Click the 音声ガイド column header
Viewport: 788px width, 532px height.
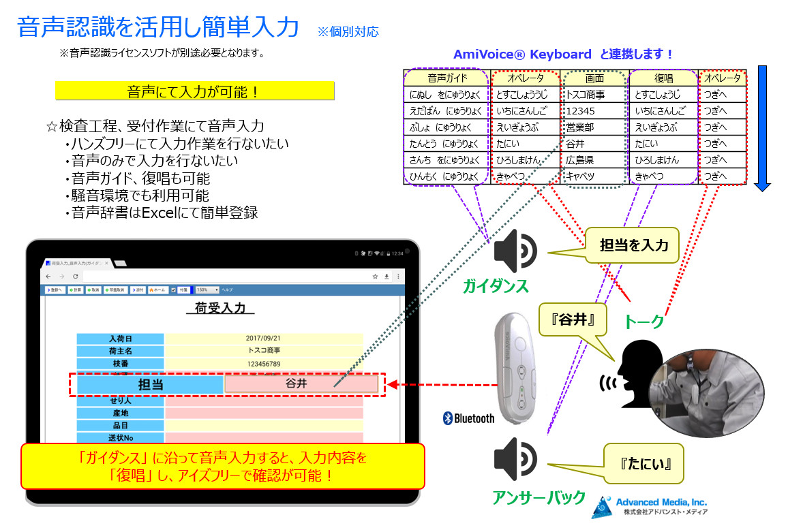[447, 78]
